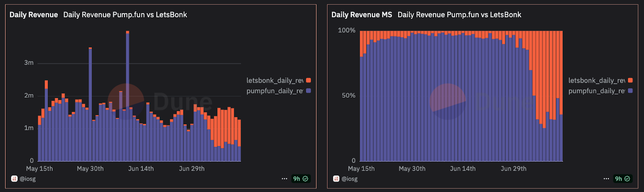Open the left chart's three-dot options menu
The image size is (644, 192).
[x=285, y=179]
